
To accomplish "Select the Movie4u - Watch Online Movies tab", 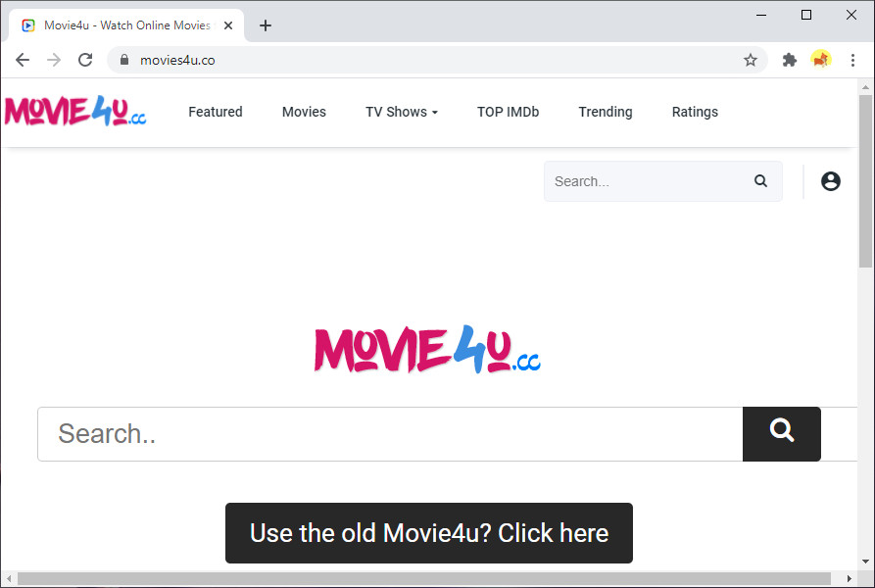I will click(x=126, y=25).
